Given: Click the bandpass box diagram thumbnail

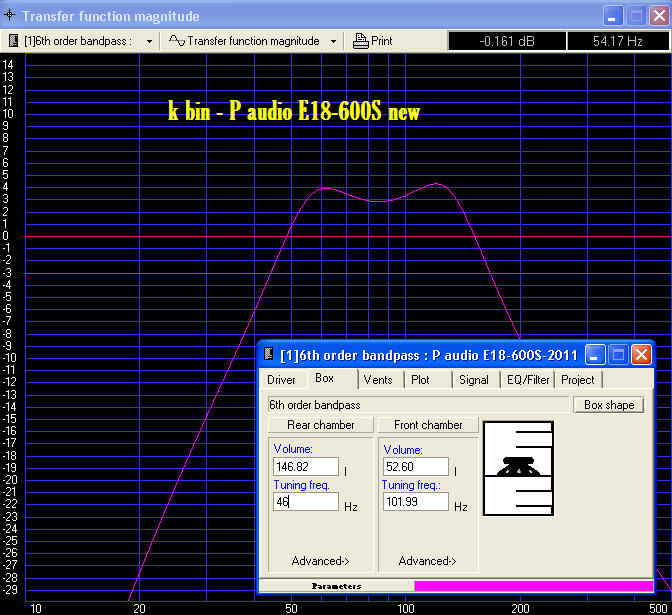Looking at the screenshot, I should [518, 468].
